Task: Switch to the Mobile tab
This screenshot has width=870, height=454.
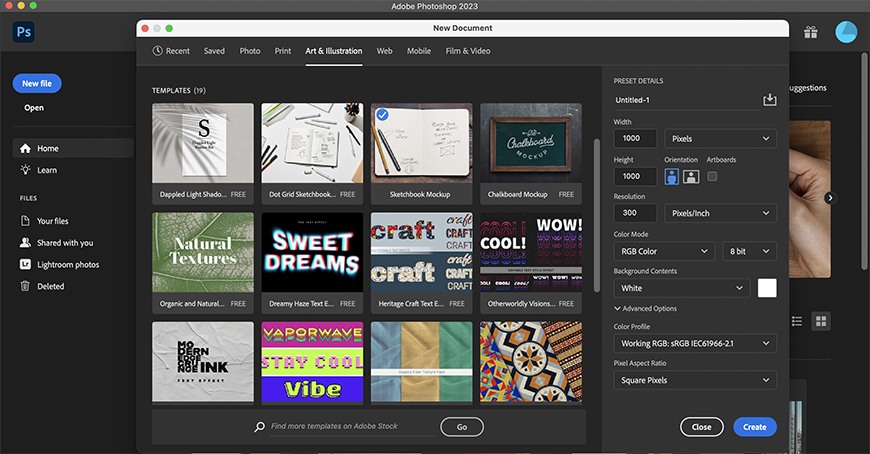Action: 419,51
